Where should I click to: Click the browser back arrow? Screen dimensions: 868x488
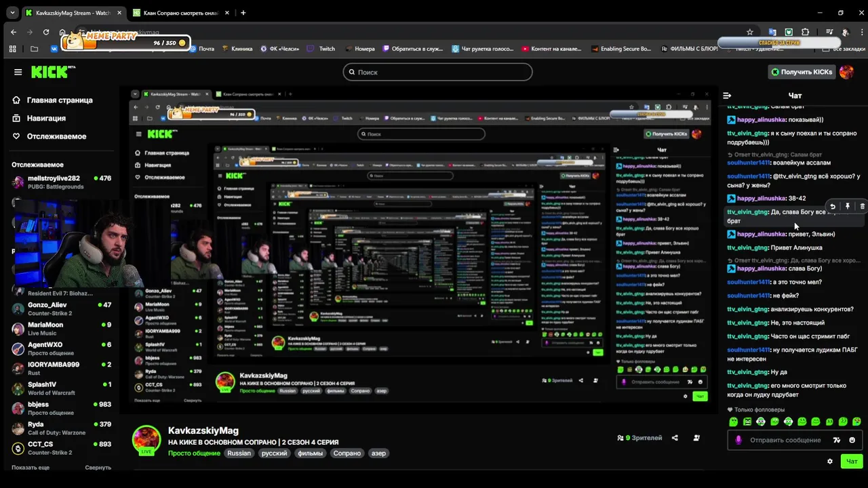pyautogui.click(x=14, y=32)
